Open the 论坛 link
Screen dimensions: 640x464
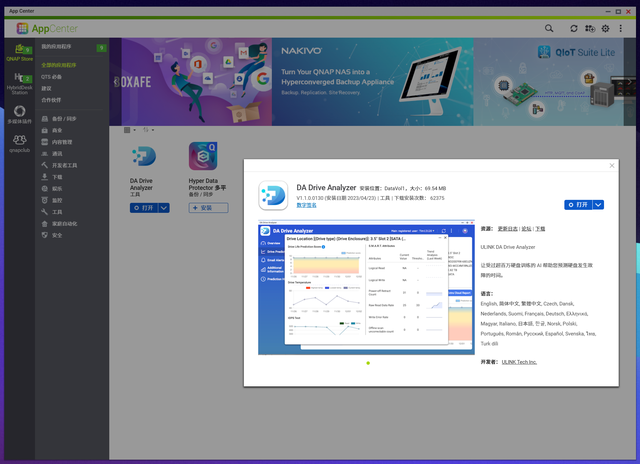coord(527,229)
